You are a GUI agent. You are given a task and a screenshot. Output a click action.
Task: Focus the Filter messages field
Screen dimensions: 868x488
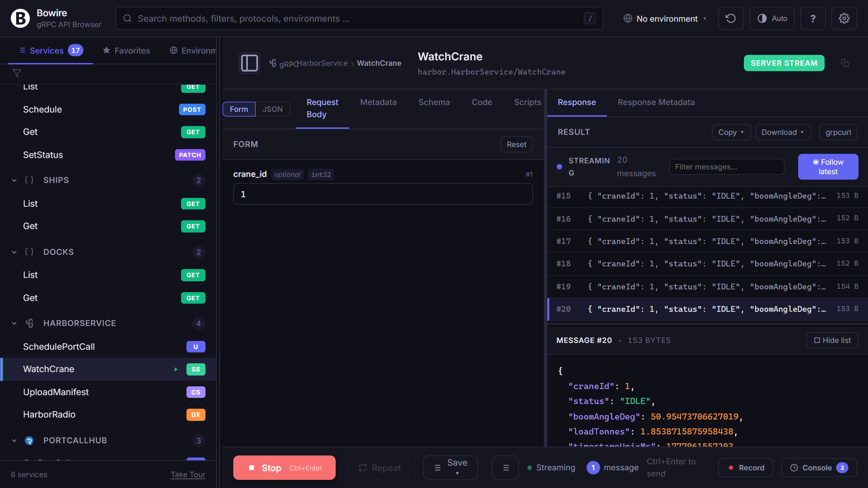tap(727, 167)
